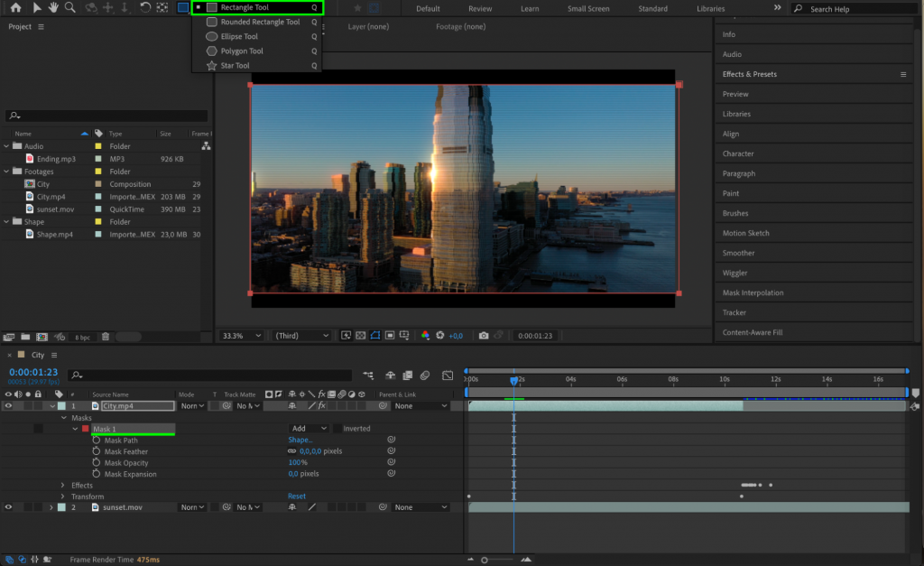This screenshot has width=924, height=566.
Task: Switch to the Review workspace tab
Action: point(480,8)
